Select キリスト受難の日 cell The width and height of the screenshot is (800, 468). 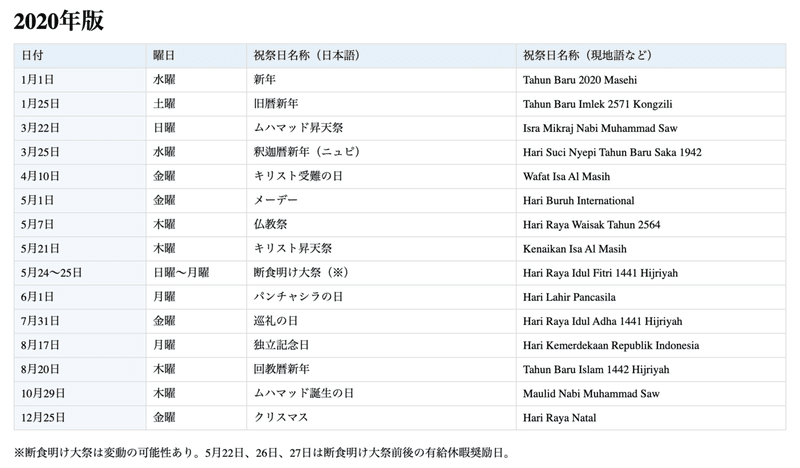[381, 176]
